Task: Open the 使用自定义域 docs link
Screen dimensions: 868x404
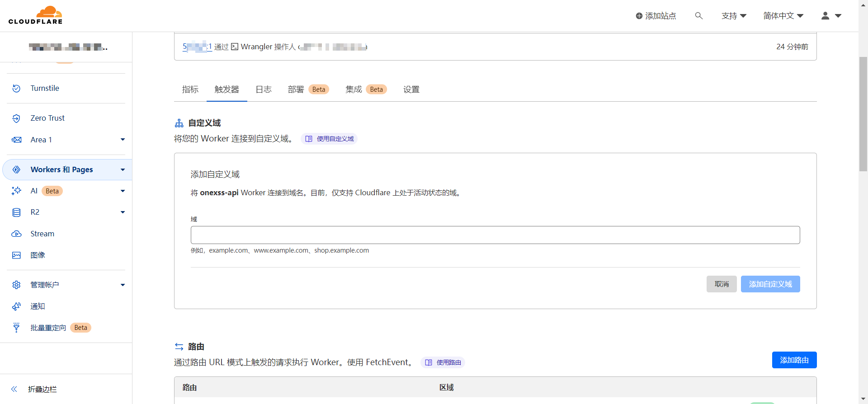Action: point(329,139)
